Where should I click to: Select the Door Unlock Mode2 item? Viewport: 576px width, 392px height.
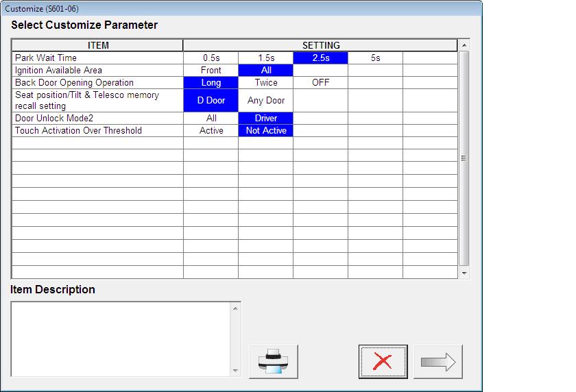(97, 118)
